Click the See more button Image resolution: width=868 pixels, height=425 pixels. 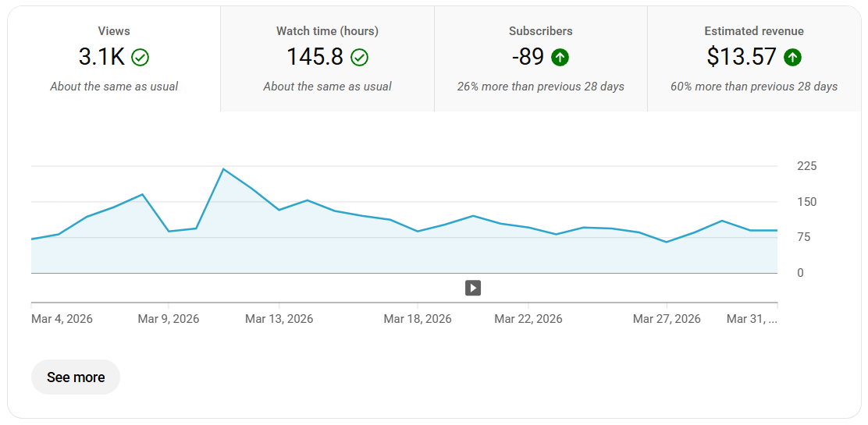[x=76, y=377]
